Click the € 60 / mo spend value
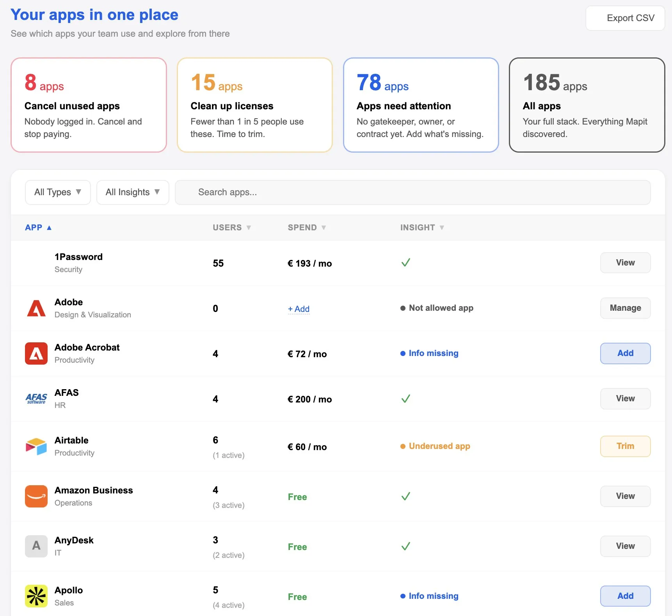Screen dimensions: 672x616 307,447
